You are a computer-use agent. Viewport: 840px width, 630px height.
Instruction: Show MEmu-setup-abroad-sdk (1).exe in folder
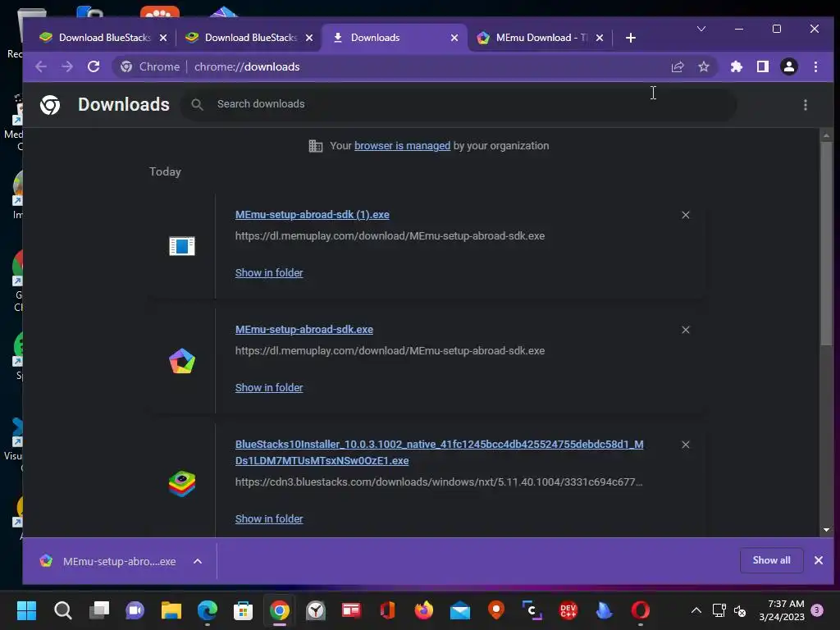tap(269, 272)
